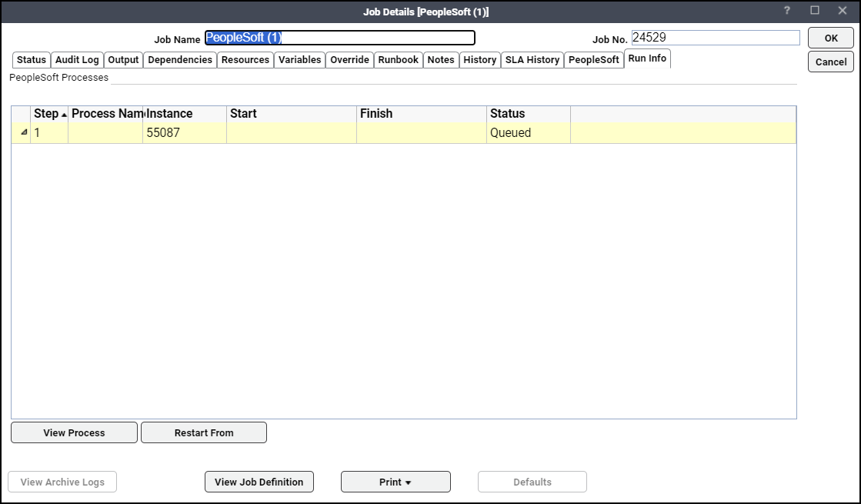Open the Runbook tab

(398, 60)
